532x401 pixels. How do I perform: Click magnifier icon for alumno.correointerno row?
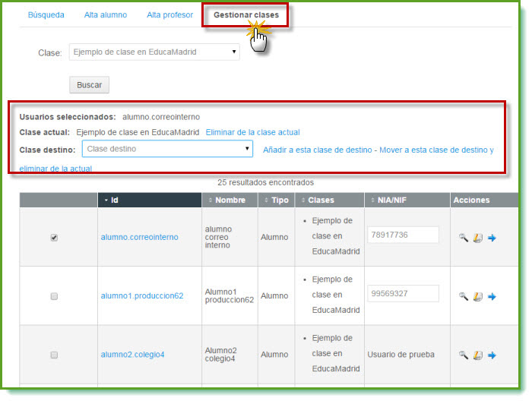pos(464,238)
